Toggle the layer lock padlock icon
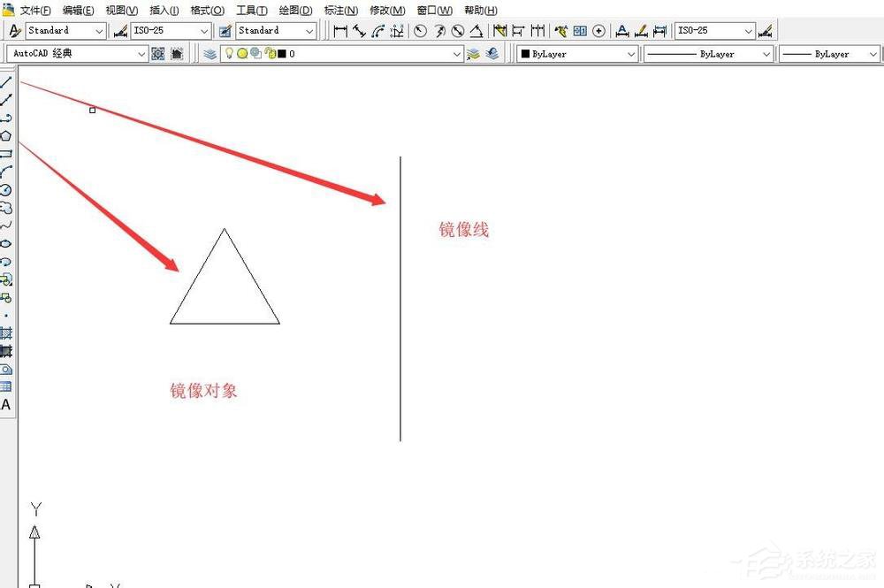This screenshot has height=588, width=884. tap(271, 54)
